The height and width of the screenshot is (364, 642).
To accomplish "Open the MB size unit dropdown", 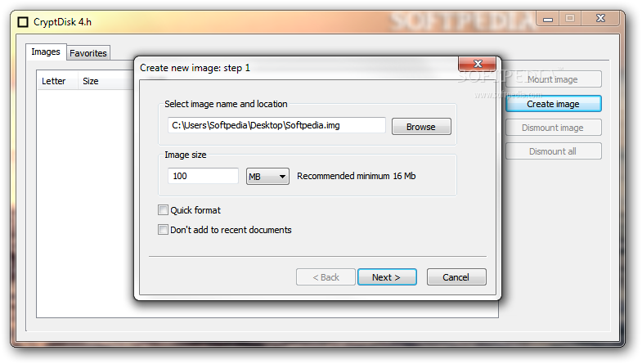I will 267,177.
